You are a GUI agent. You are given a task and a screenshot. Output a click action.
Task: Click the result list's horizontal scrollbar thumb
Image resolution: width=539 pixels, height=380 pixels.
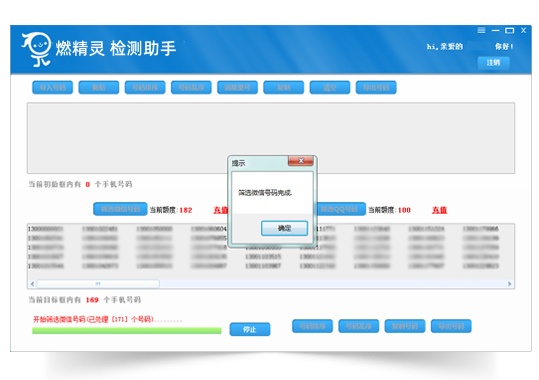[x=98, y=284]
